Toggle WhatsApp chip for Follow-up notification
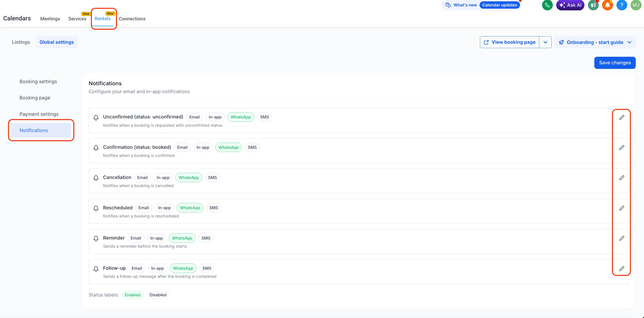Image resolution: width=644 pixels, height=318 pixels. click(x=183, y=268)
